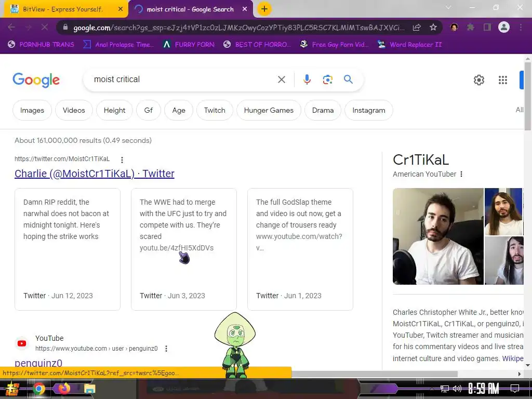The width and height of the screenshot is (532, 399).
Task: Open options for the Twitter result
Action: pos(122,159)
